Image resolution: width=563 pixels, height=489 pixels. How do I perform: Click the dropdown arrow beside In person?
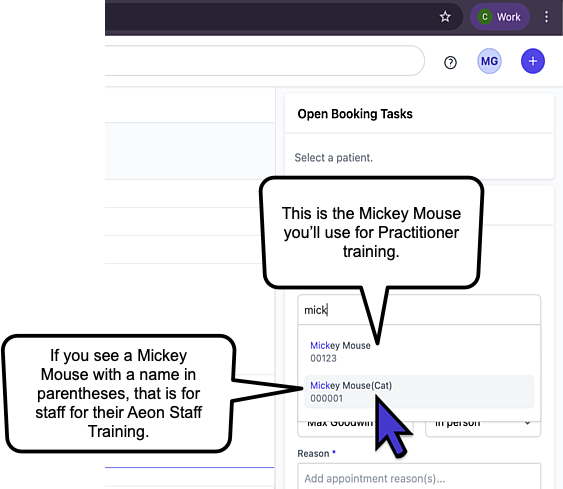click(x=527, y=424)
